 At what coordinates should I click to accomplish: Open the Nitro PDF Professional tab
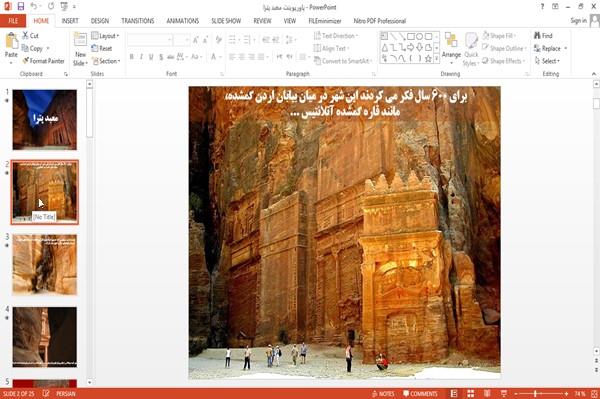380,21
